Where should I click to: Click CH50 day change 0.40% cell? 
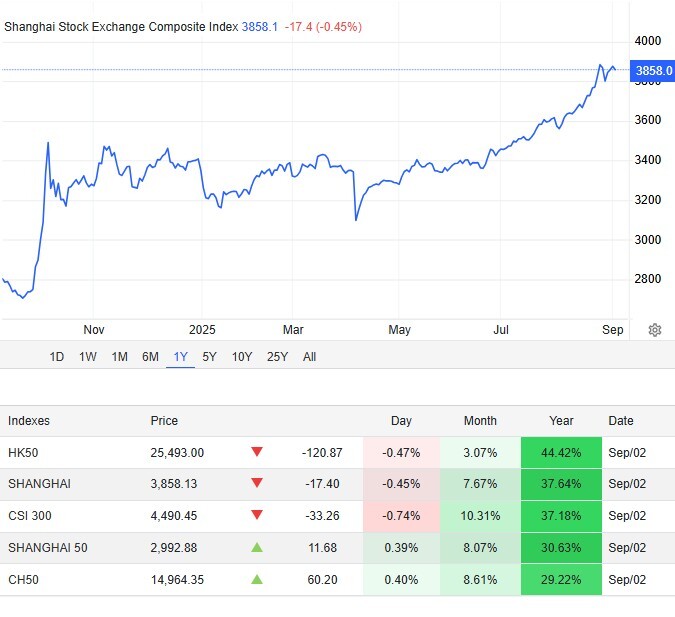point(401,580)
